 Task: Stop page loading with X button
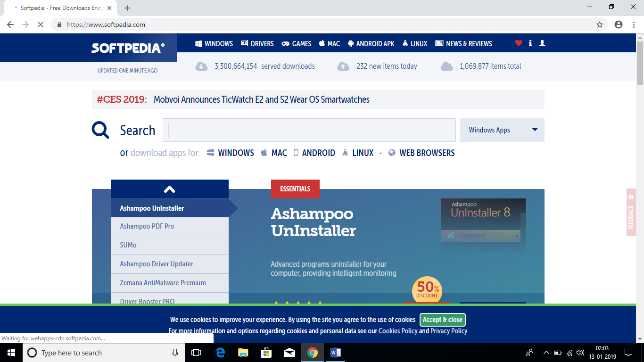point(41,25)
